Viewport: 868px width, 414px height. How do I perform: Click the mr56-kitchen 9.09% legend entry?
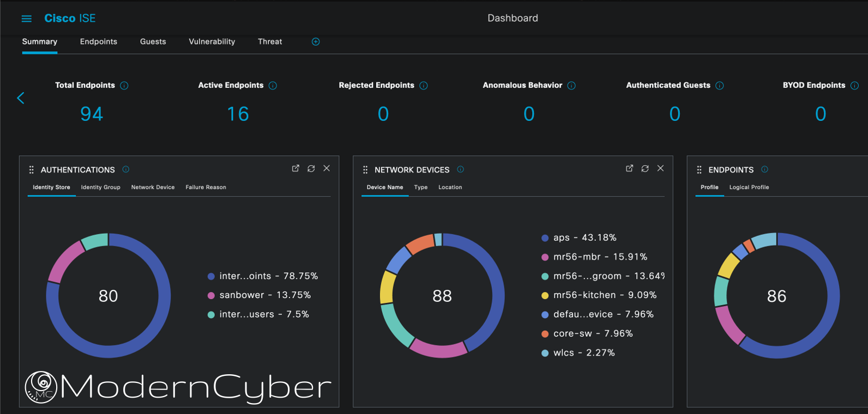pos(599,295)
